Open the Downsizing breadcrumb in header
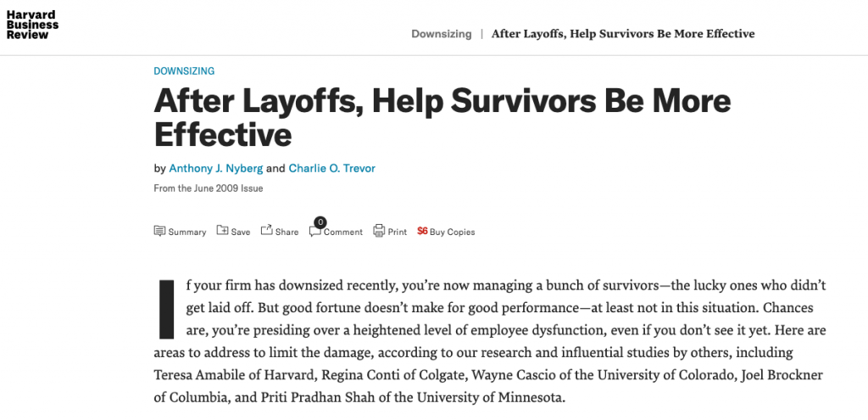Viewport: 868px width, 420px height. click(441, 34)
